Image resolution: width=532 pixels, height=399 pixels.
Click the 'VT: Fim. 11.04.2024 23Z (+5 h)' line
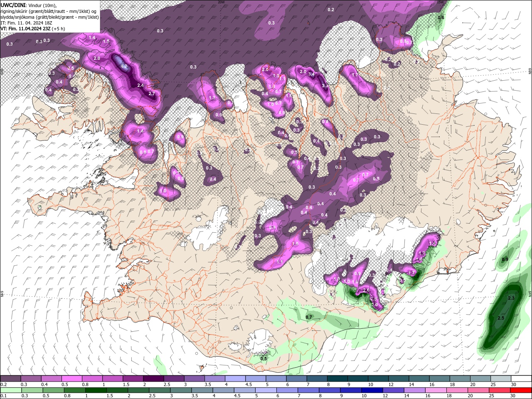click(32, 29)
